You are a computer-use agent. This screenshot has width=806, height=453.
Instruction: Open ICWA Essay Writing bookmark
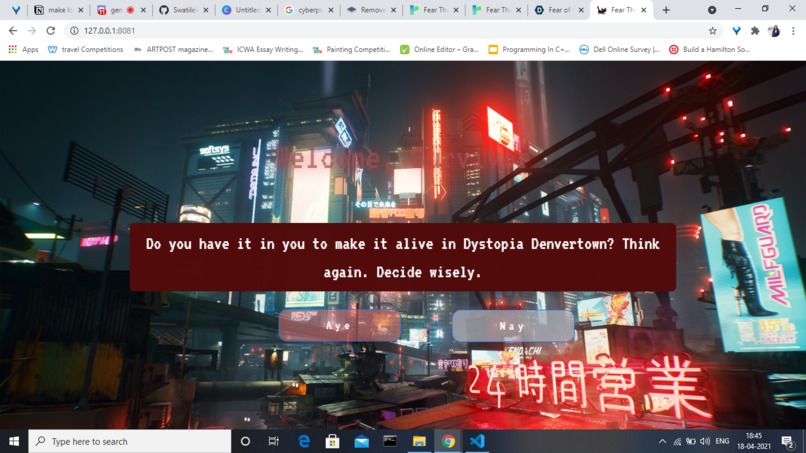(x=263, y=49)
